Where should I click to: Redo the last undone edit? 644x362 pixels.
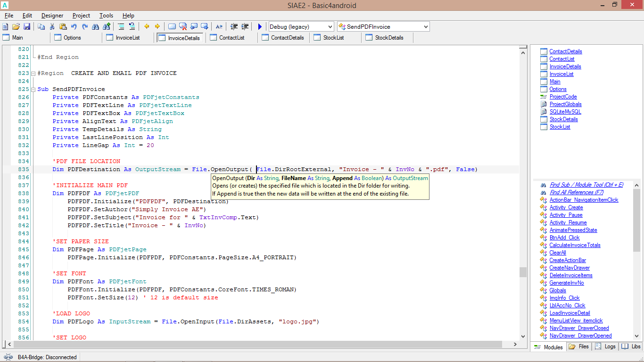point(85,26)
